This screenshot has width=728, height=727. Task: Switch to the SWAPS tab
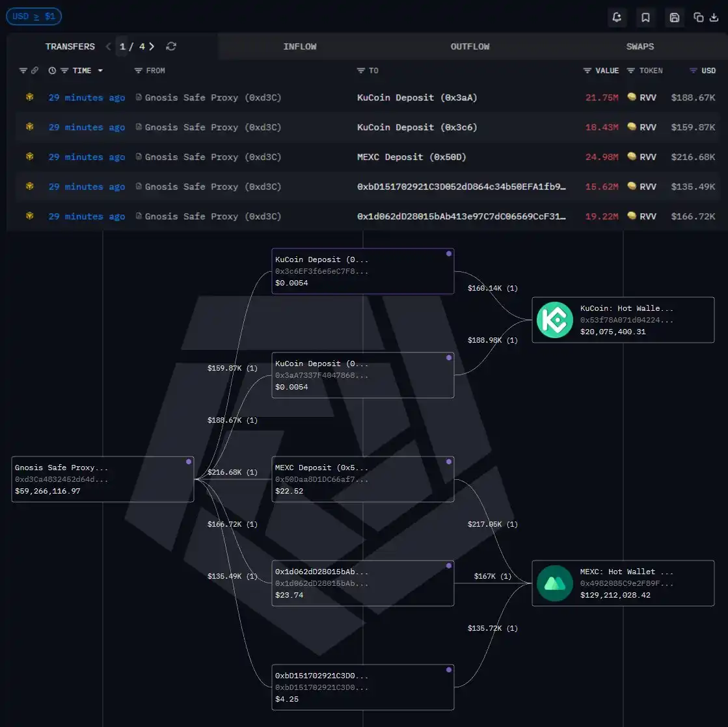click(x=640, y=46)
